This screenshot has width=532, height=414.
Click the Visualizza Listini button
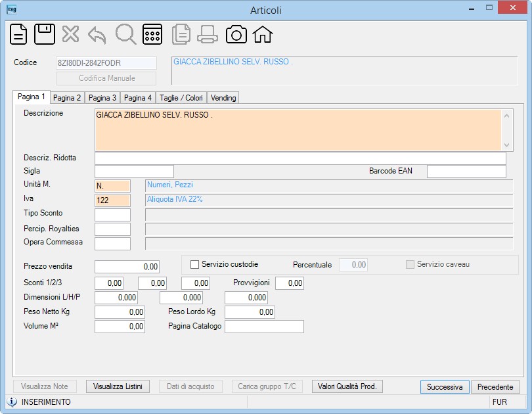(x=118, y=386)
